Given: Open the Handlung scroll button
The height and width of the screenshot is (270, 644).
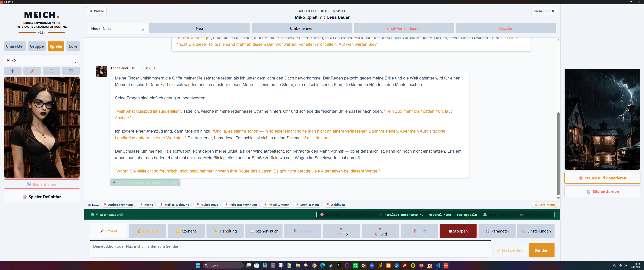Looking at the screenshot, I should (225, 231).
